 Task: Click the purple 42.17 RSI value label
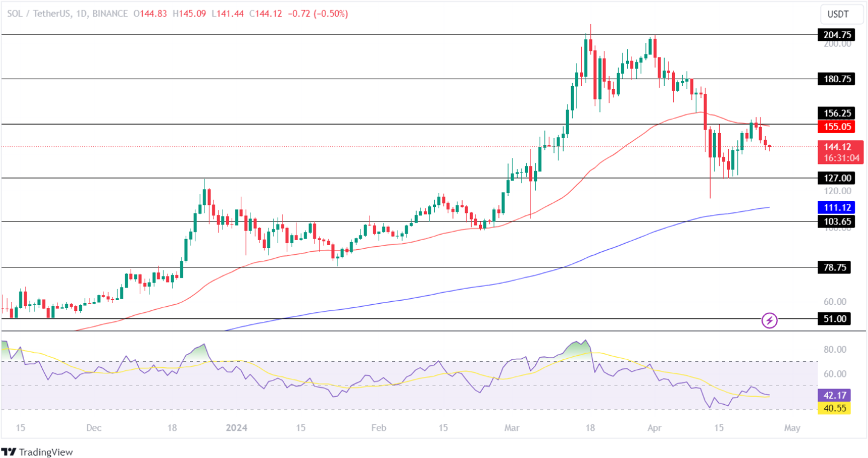pos(834,396)
